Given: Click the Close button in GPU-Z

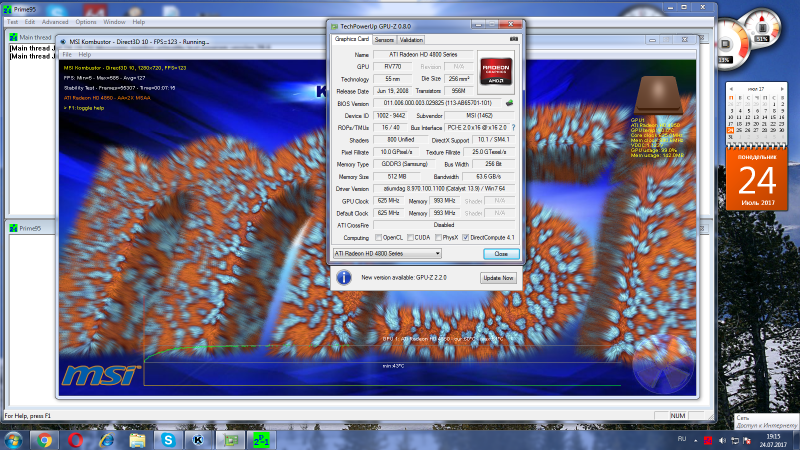Looking at the screenshot, I should pos(501,254).
